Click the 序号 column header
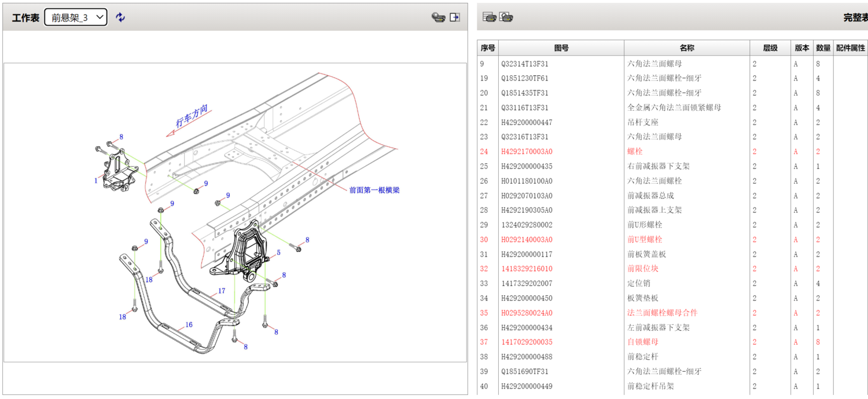The width and height of the screenshot is (868, 399). pos(488,48)
